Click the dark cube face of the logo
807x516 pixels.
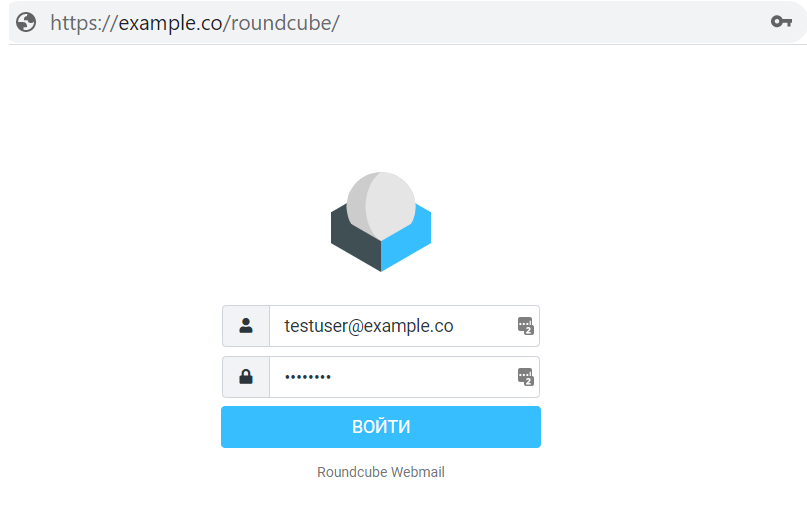[x=352, y=240]
